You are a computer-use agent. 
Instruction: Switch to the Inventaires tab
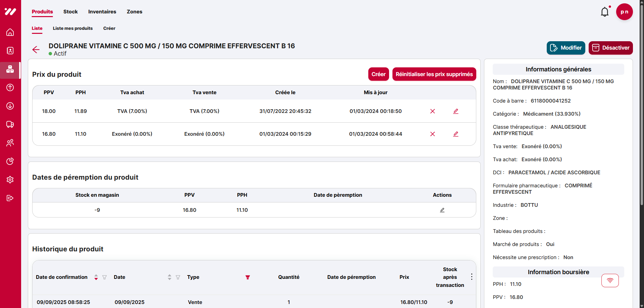pos(102,11)
